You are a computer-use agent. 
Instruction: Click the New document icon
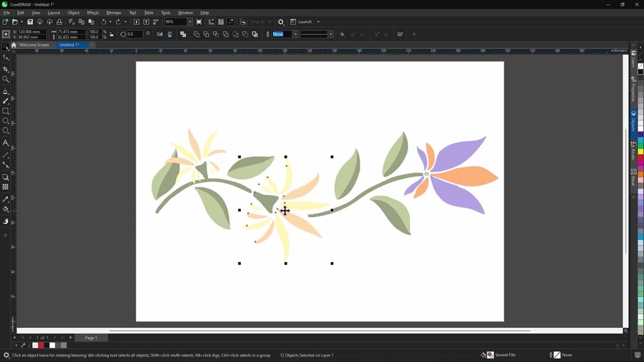(5, 22)
